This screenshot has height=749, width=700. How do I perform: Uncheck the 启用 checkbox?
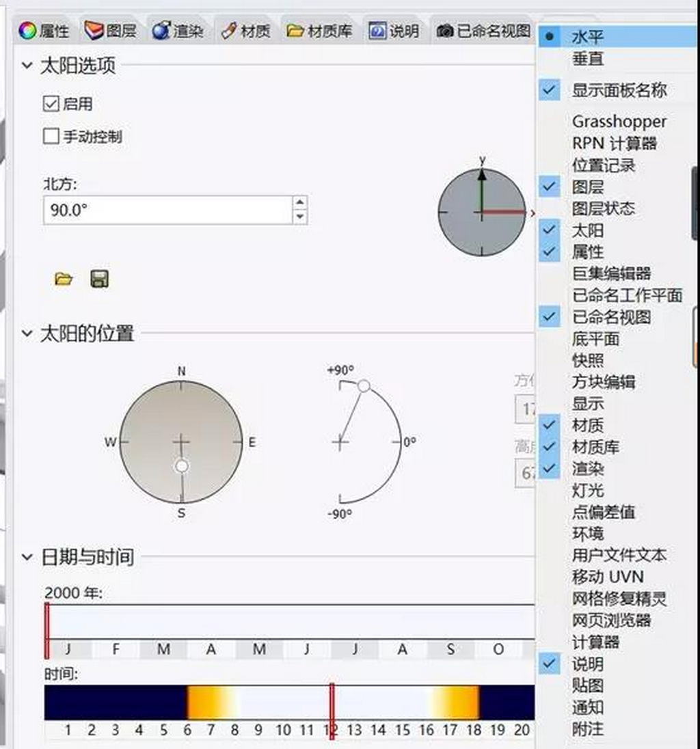tap(51, 104)
